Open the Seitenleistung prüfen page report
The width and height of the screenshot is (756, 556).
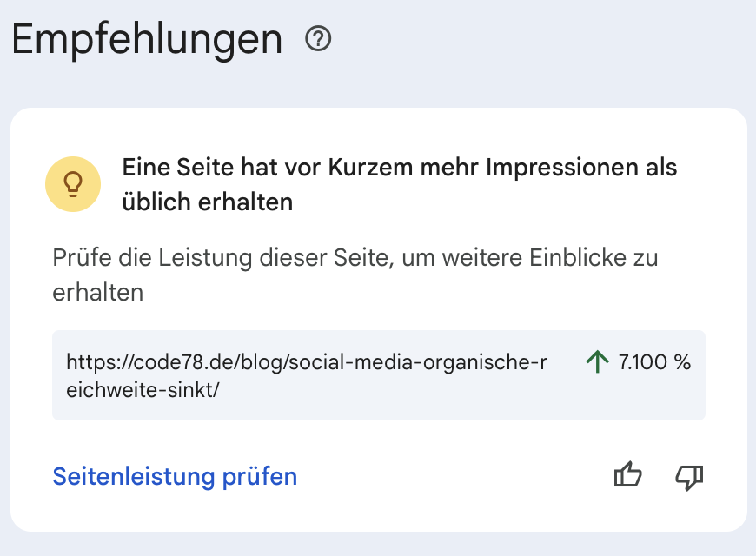coord(174,476)
